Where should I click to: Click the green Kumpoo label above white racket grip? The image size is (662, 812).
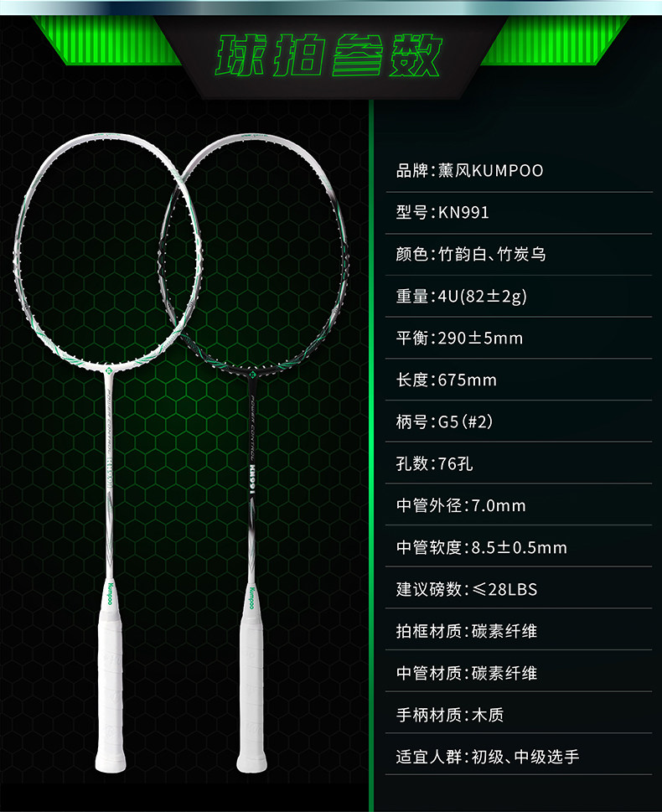pyautogui.click(x=111, y=593)
